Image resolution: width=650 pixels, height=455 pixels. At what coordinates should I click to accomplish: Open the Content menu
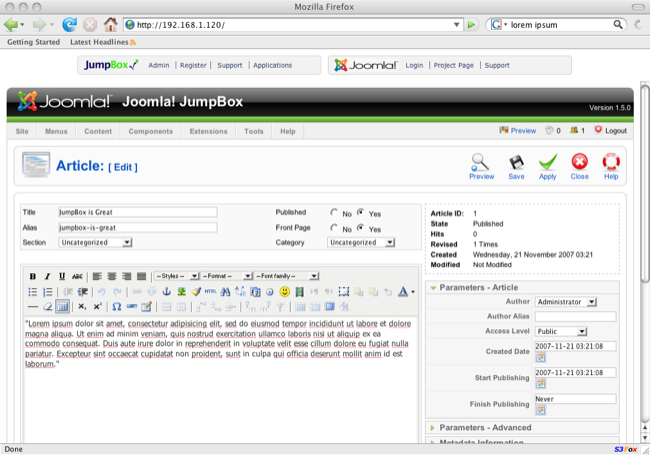click(98, 131)
